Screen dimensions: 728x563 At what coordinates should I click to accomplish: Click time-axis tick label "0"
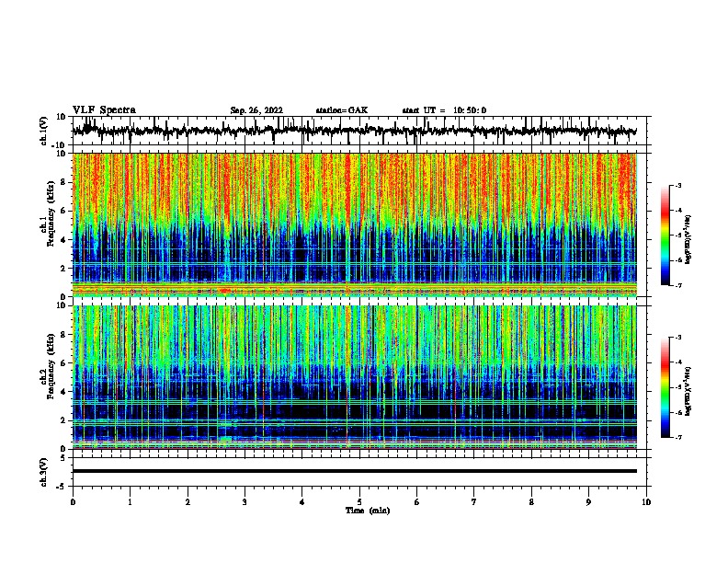73,501
